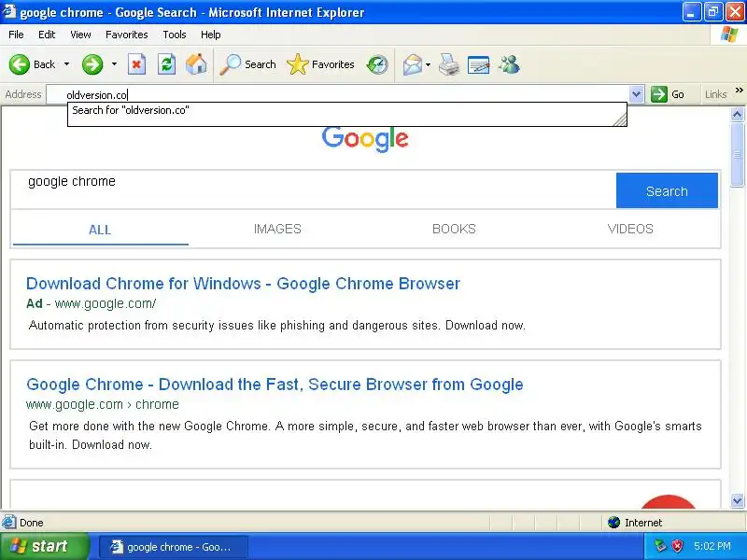Click the green Forward arrow button
This screenshot has width=747, height=560.
tap(92, 64)
